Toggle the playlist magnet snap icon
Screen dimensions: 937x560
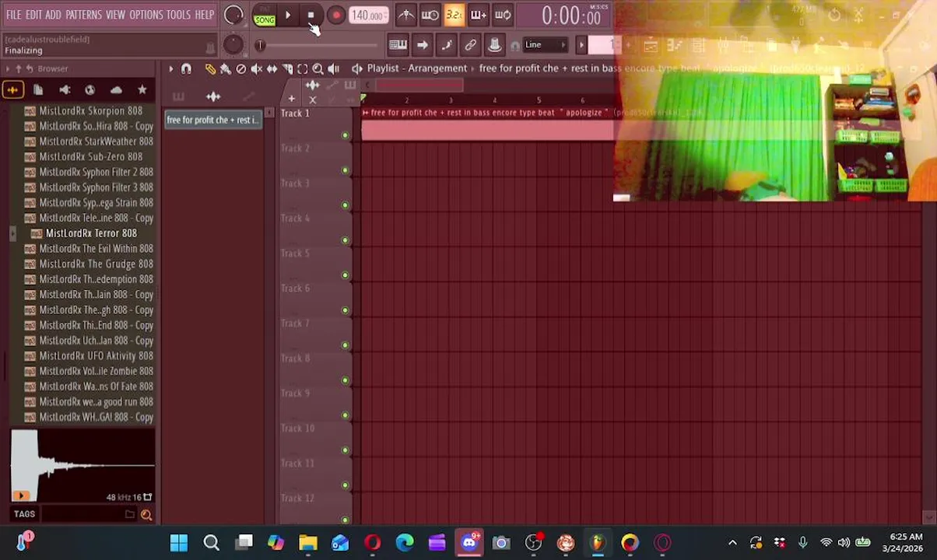pyautogui.click(x=186, y=69)
